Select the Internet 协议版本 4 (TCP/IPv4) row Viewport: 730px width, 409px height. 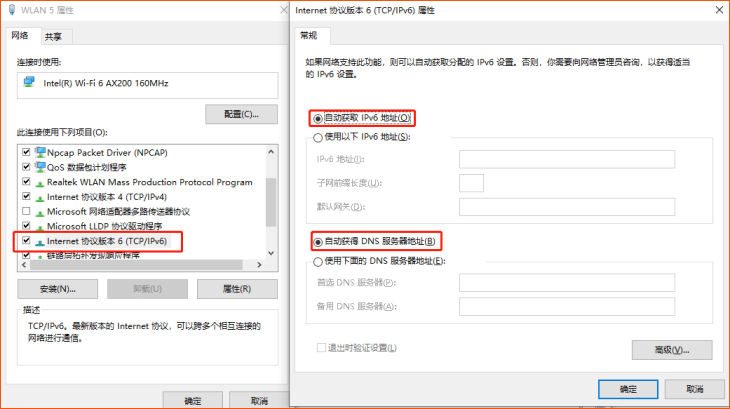click(107, 197)
